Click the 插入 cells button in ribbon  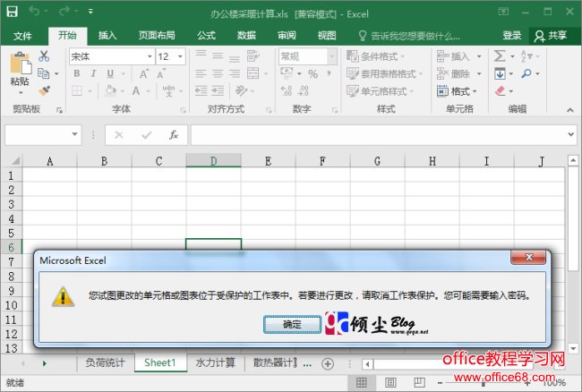pos(454,56)
